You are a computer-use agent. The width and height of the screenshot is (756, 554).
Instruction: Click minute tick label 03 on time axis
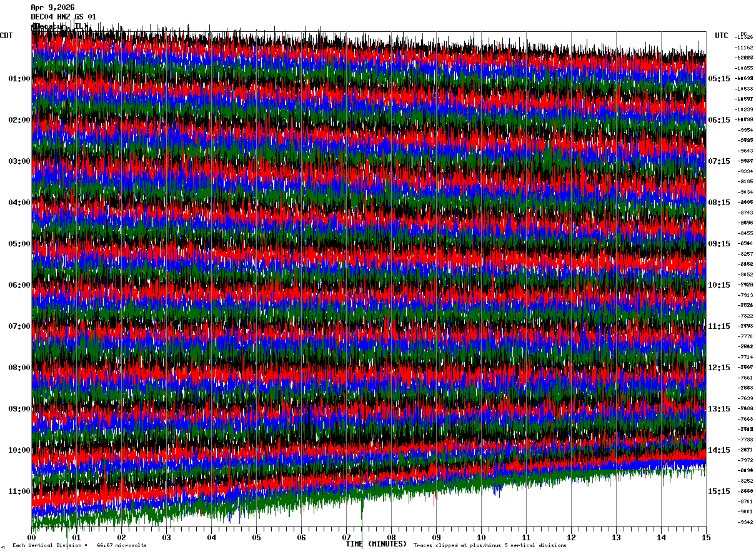click(167, 537)
